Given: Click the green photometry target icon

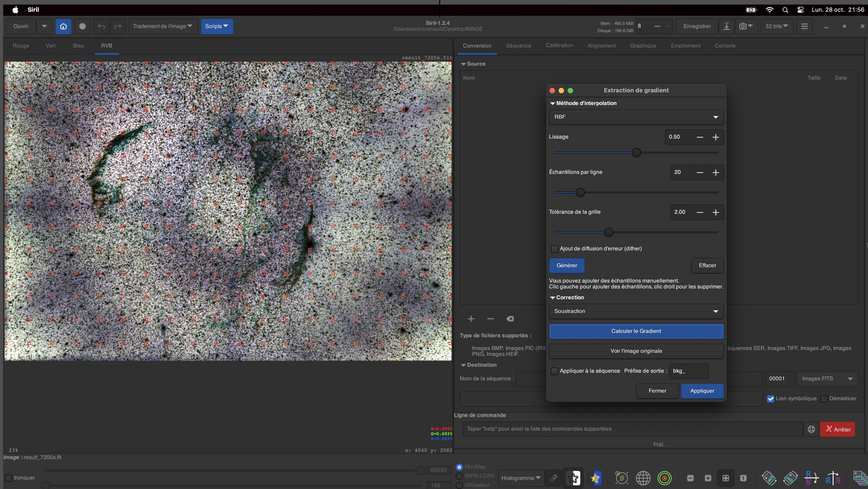Looking at the screenshot, I should point(664,478).
